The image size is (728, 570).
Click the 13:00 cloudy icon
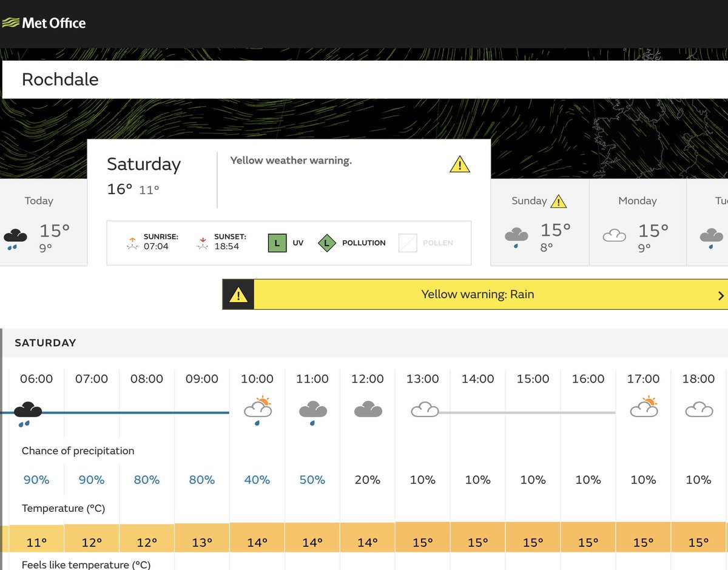pos(425,410)
